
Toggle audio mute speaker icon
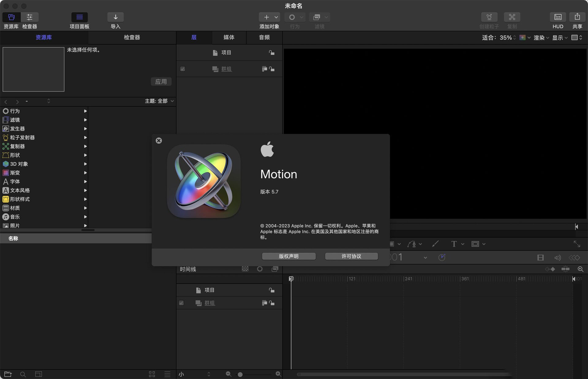pyautogui.click(x=557, y=258)
